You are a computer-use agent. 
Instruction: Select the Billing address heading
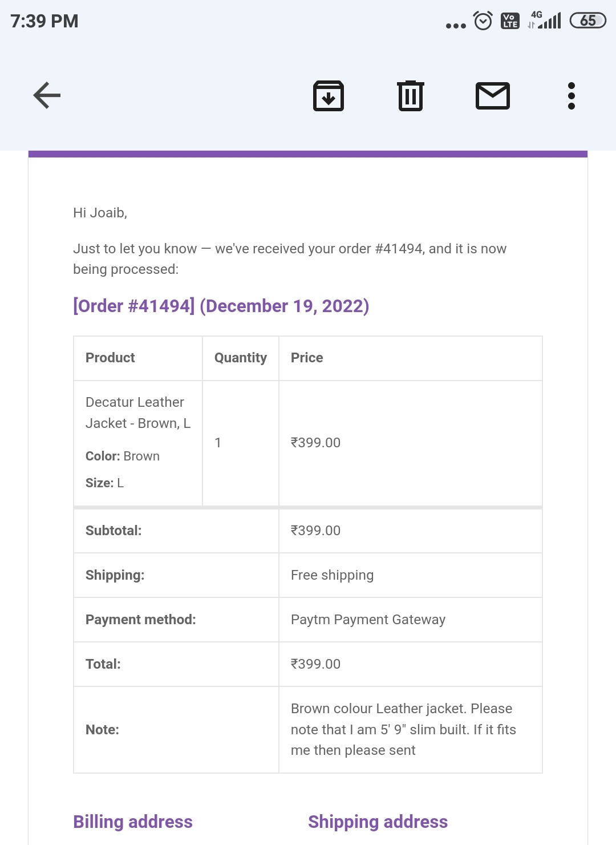(133, 822)
